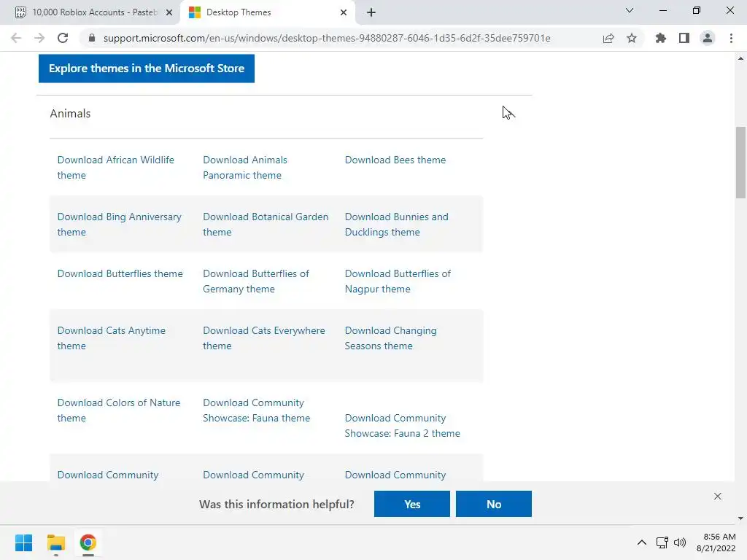Open tab search dropdown arrow
Screen dimensions: 747x560
point(630,10)
